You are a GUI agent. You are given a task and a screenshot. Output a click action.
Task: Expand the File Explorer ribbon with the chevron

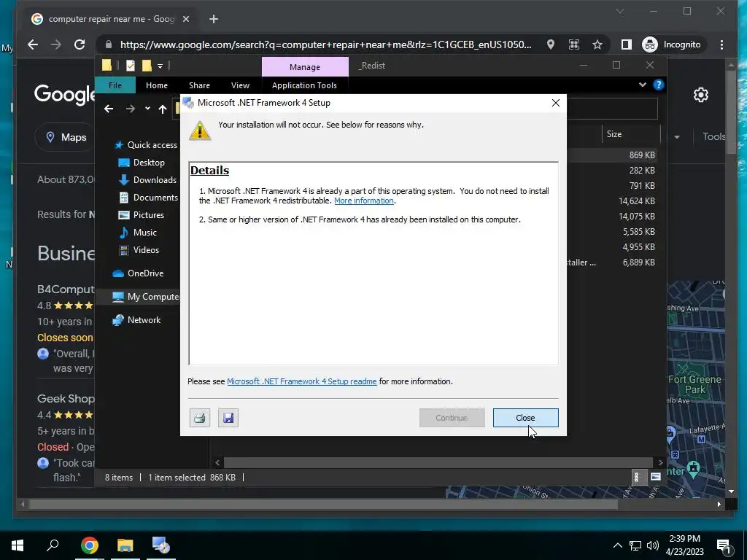pyautogui.click(x=643, y=85)
